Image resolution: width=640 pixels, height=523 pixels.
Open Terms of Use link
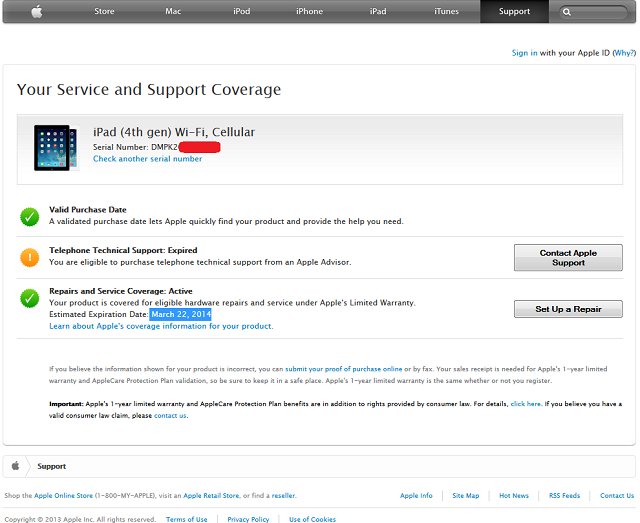tap(187, 519)
